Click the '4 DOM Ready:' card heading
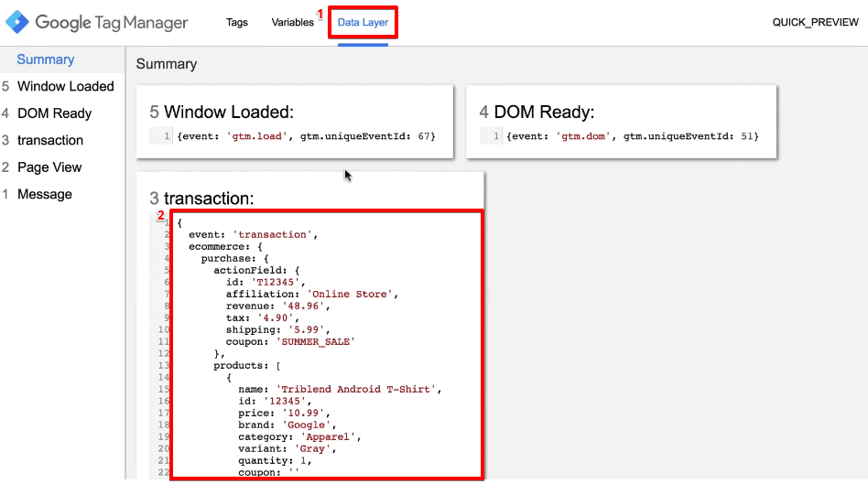The height and width of the screenshot is (484, 868). (537, 113)
